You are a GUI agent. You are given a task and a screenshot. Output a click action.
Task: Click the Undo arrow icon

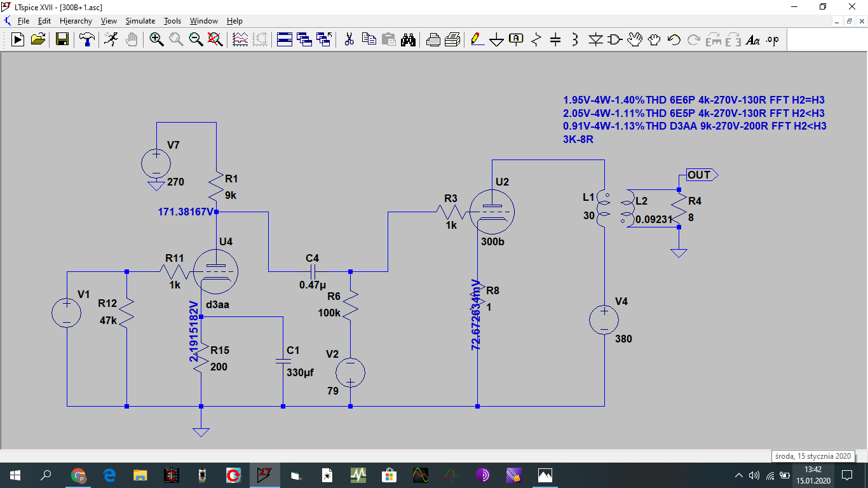pos(674,39)
